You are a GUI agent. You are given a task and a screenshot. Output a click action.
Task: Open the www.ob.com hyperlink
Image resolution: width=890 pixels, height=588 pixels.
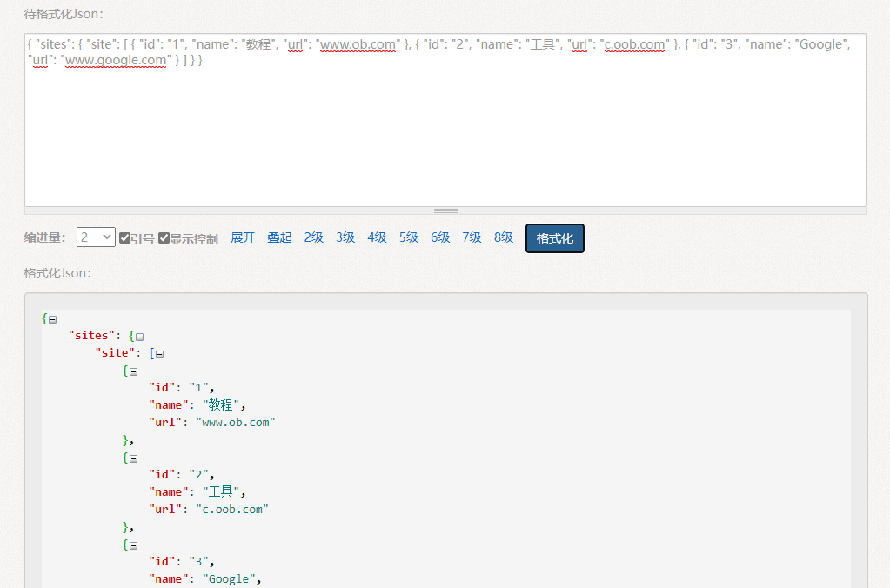(358, 43)
